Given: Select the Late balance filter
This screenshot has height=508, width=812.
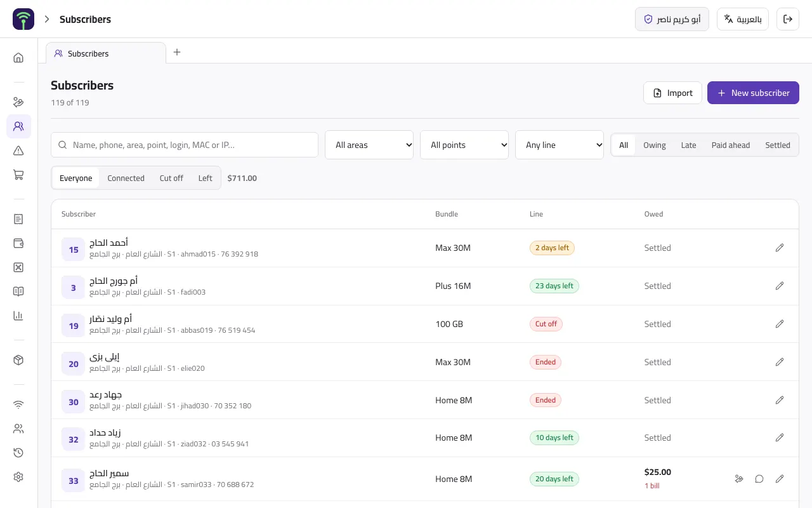Looking at the screenshot, I should pyautogui.click(x=689, y=145).
